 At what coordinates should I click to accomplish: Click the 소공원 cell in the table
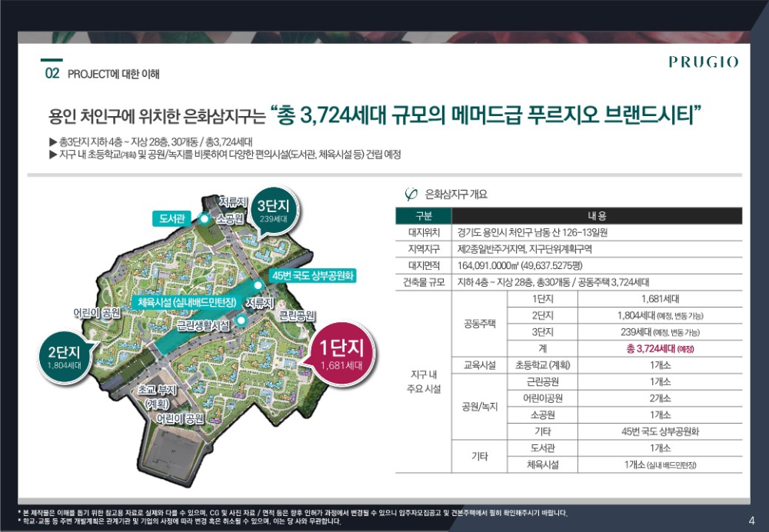coord(542,415)
